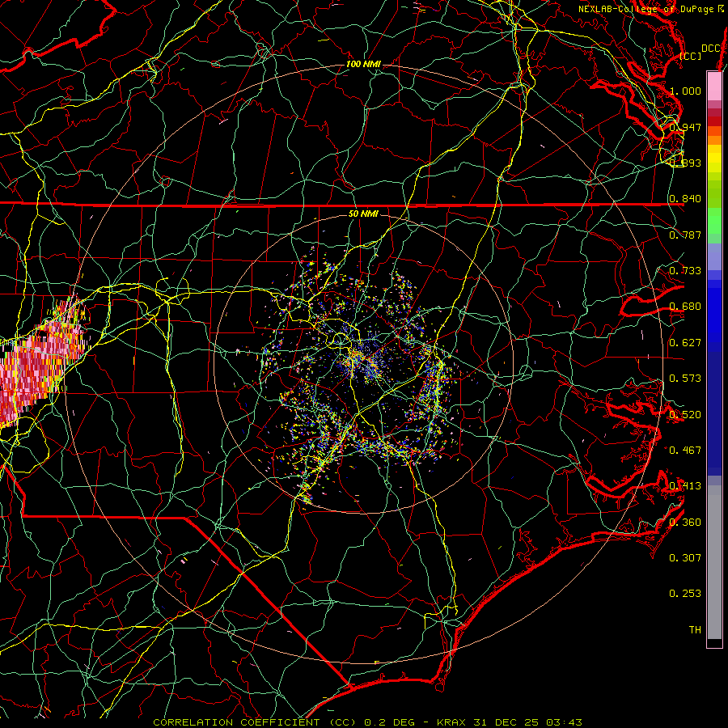Image resolution: width=728 pixels, height=728 pixels.
Task: Click the "TH" threshold label in legend
Action: [695, 629]
